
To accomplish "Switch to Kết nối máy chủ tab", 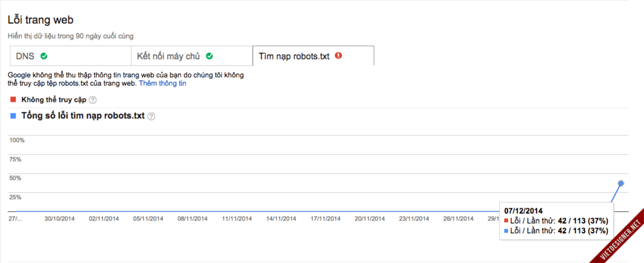I will 191,56.
